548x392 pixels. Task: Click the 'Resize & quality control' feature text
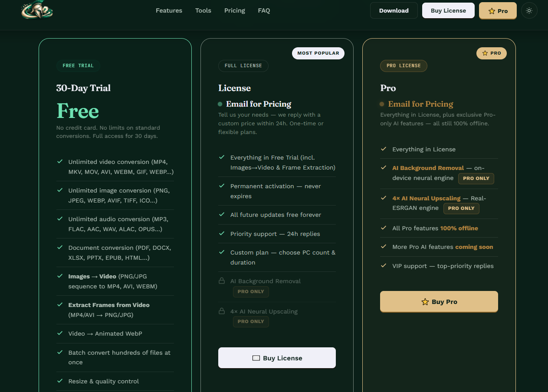(104, 381)
